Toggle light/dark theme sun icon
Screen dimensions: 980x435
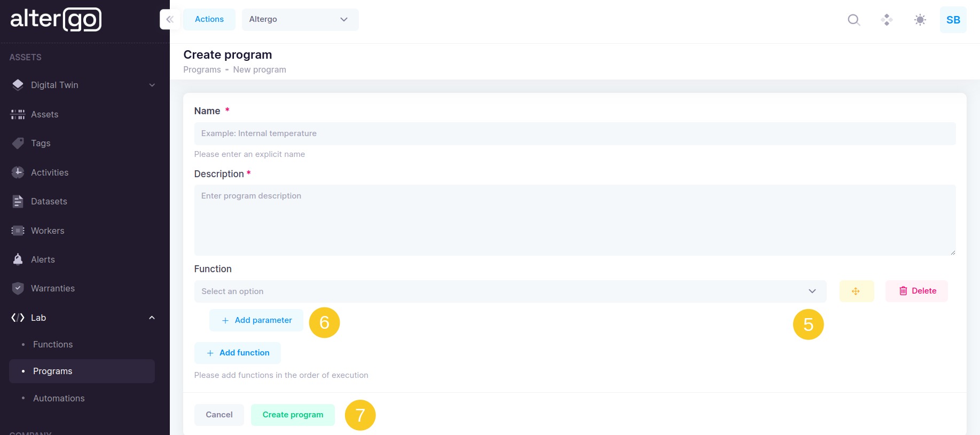[x=920, y=20]
